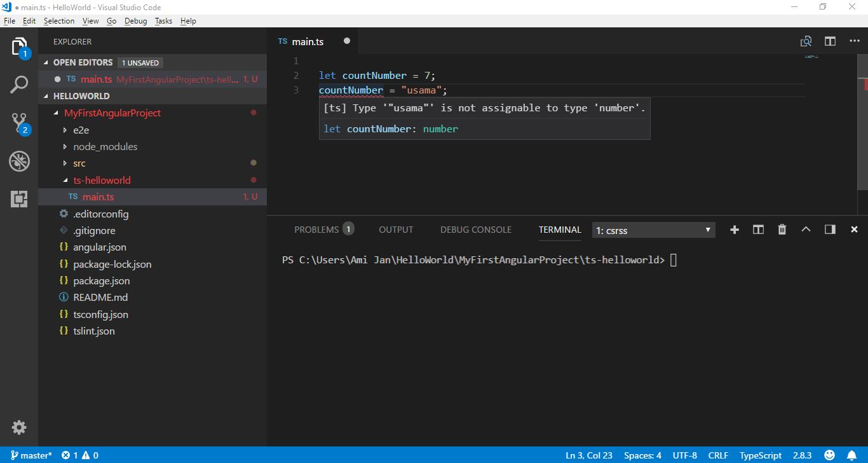Viewport: 868px width, 463px height.
Task: Click the feedback smiley in status bar
Action: pos(829,455)
